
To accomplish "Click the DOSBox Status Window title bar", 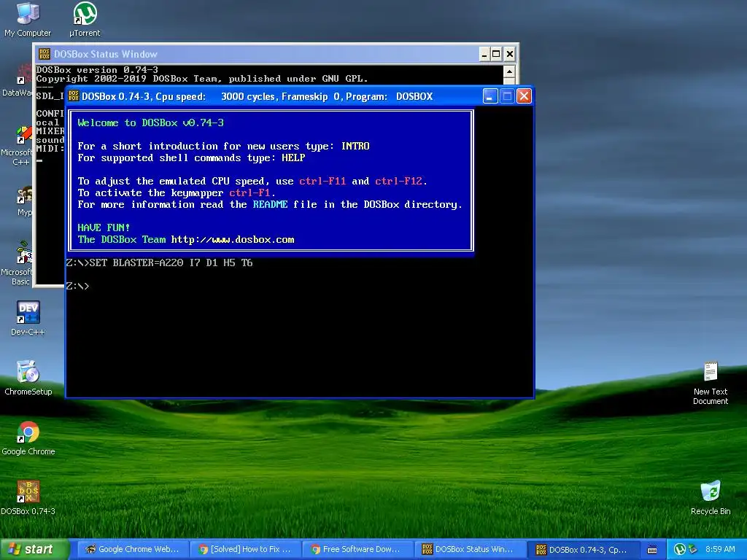I will pyautogui.click(x=275, y=54).
